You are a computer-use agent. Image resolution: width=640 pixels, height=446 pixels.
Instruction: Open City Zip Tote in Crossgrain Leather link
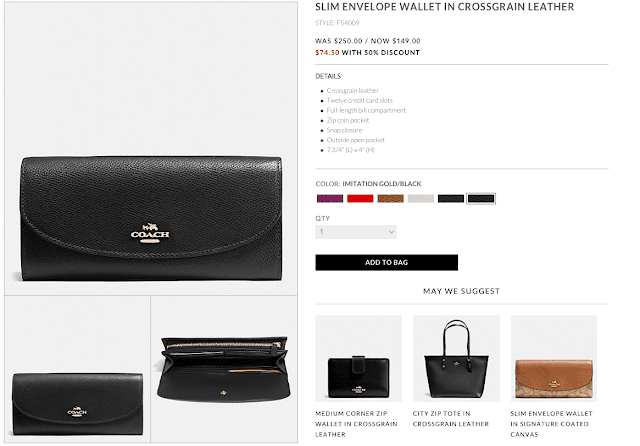pos(451,419)
